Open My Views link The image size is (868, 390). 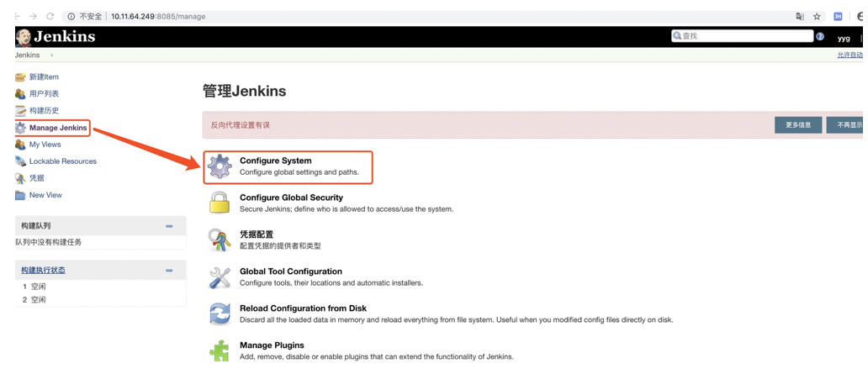click(45, 145)
